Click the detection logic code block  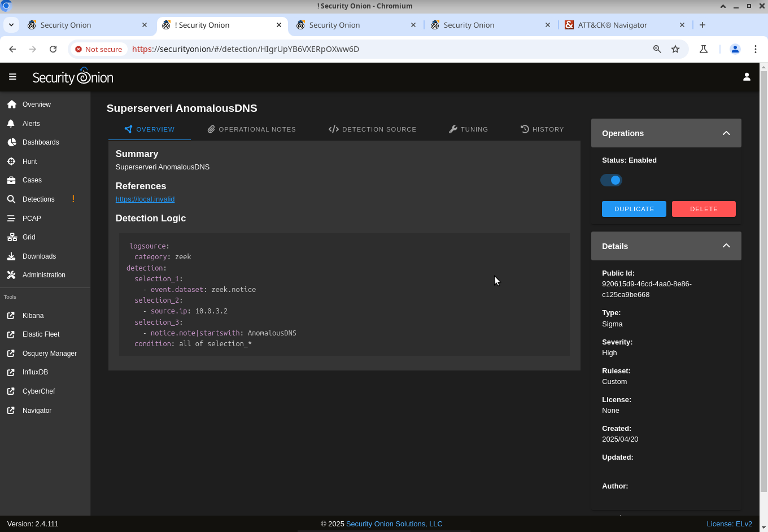pyautogui.click(x=344, y=295)
